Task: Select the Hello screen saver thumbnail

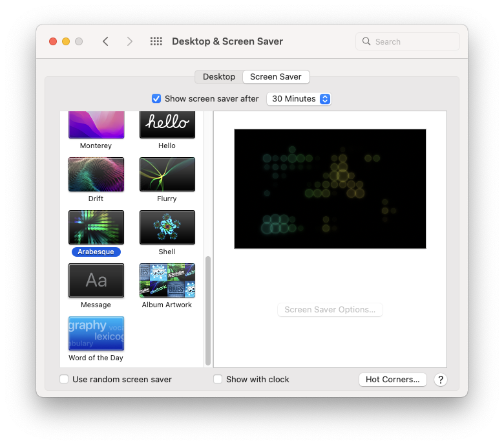Action: (167, 125)
